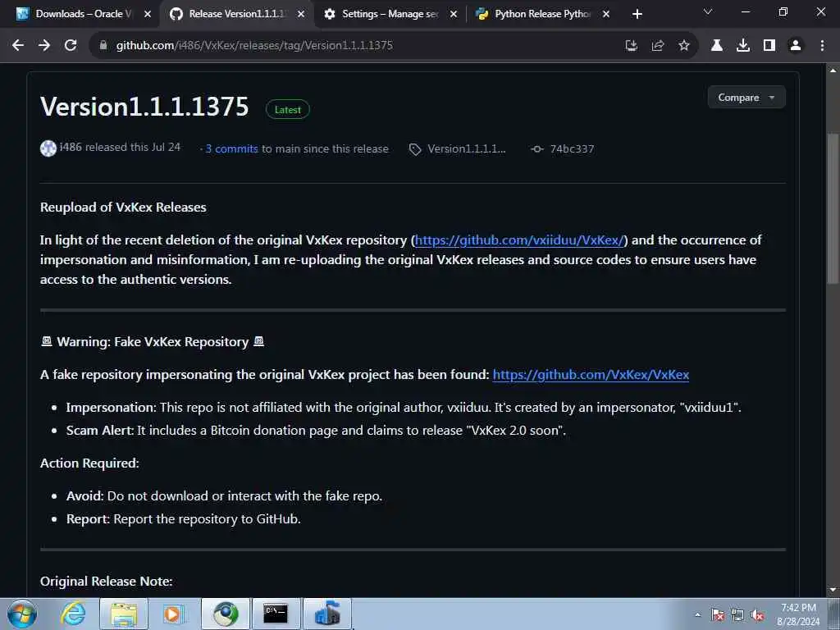Screen dimensions: 840x630
Task: Click the Original Release Note heading
Action: [106, 582]
